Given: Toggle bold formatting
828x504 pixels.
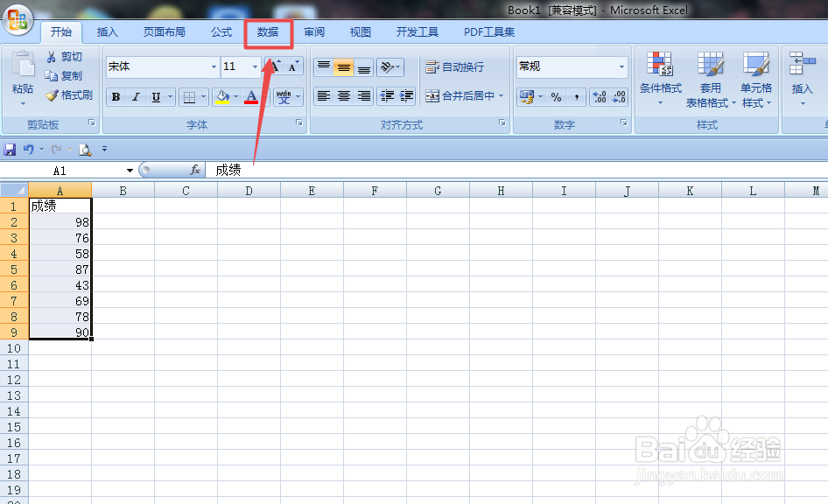Looking at the screenshot, I should 116,97.
